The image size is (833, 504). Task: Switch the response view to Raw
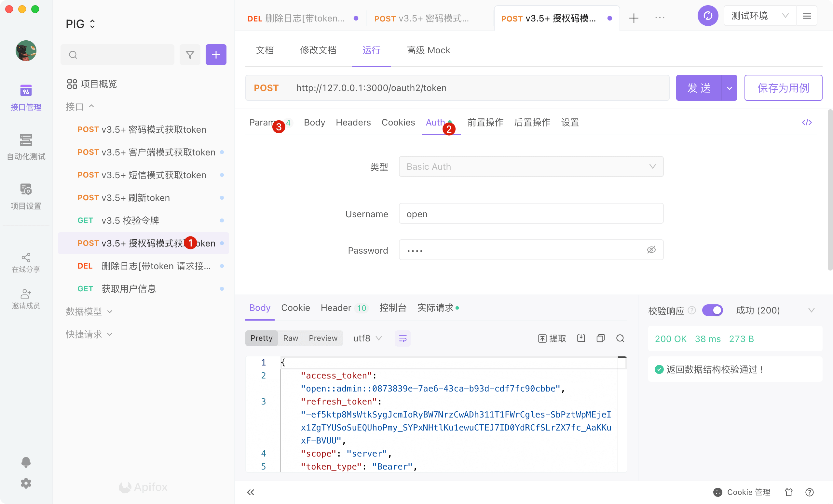coord(290,338)
